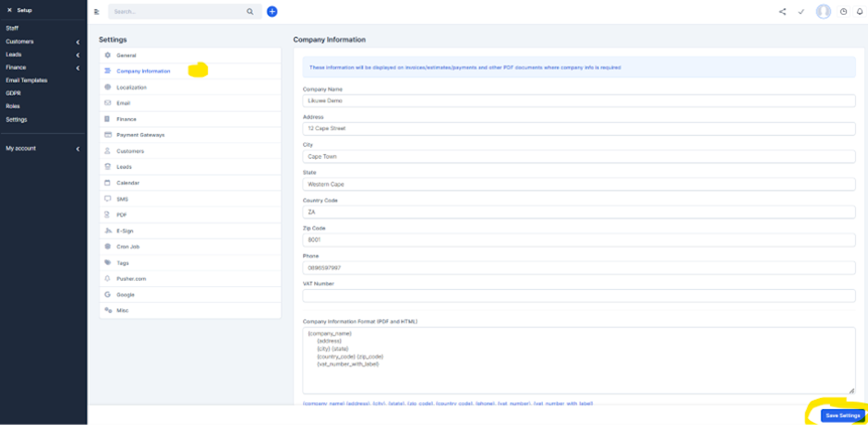Close Setup menu with the X icon
This screenshot has height=433, width=868.
(x=9, y=10)
